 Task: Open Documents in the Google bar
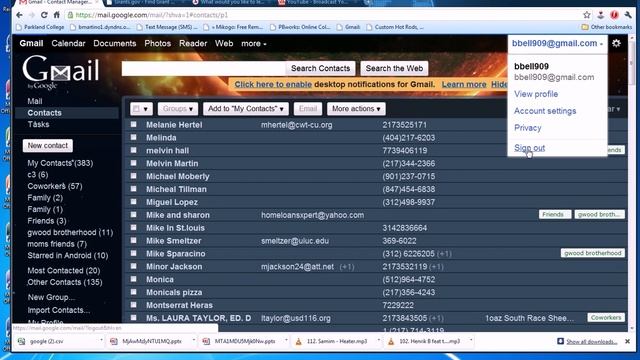(x=115, y=43)
